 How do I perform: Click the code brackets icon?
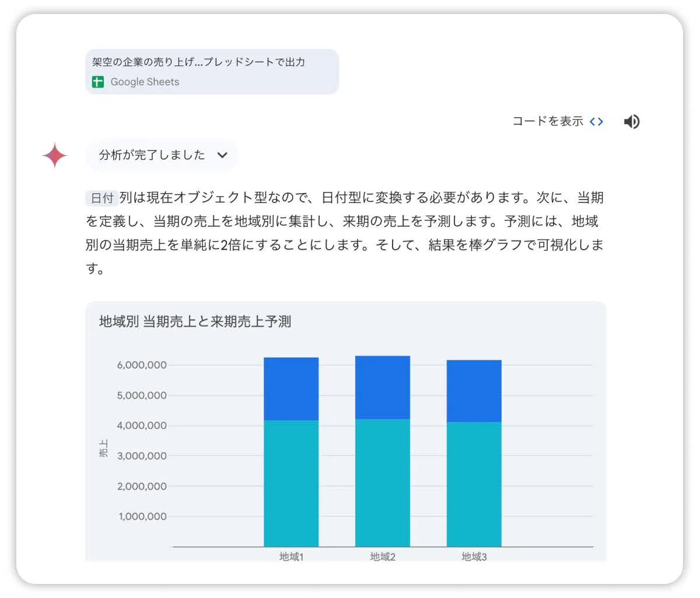[596, 121]
